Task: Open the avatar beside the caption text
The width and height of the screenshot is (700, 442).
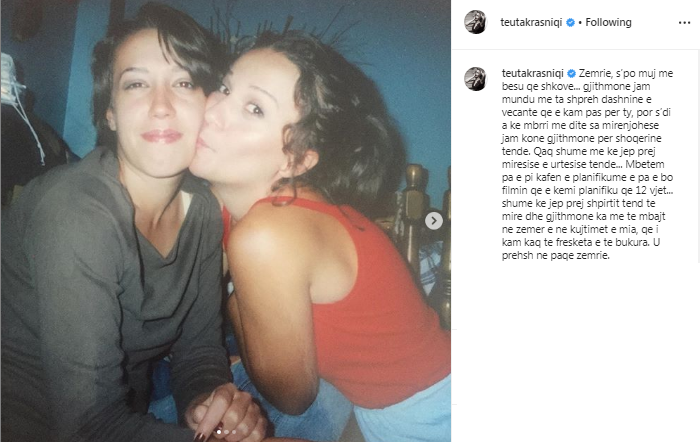Action: [475, 79]
